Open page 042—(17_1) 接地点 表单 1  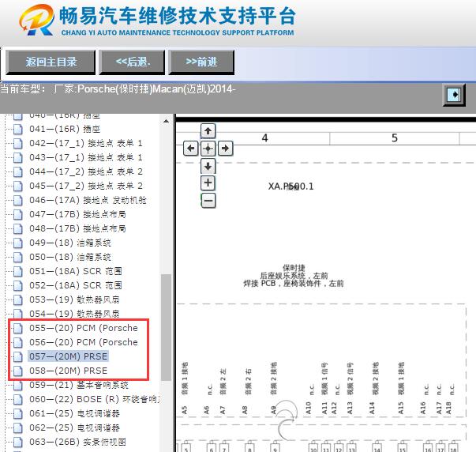click(86, 143)
